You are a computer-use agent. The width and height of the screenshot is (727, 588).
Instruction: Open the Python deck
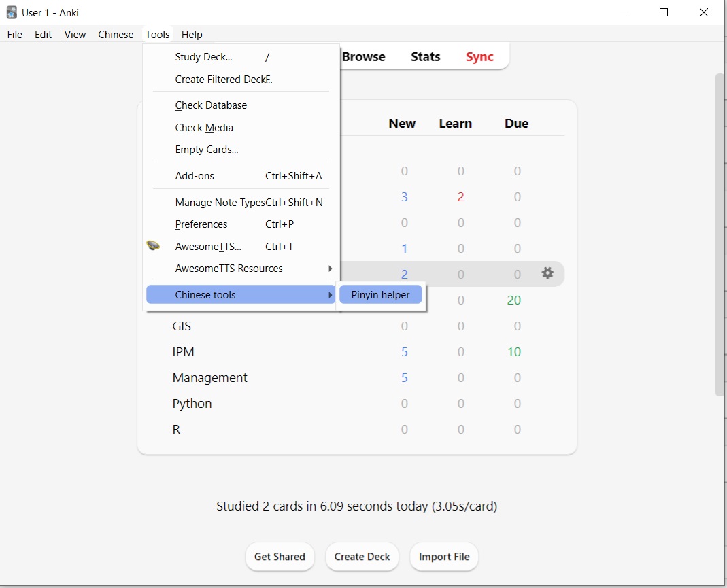coord(192,404)
